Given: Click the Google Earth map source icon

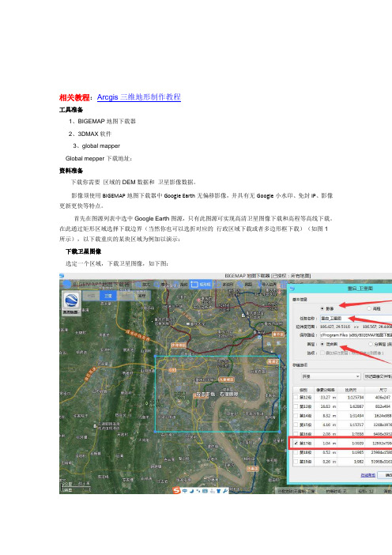Looking at the screenshot, I should 71,301.
